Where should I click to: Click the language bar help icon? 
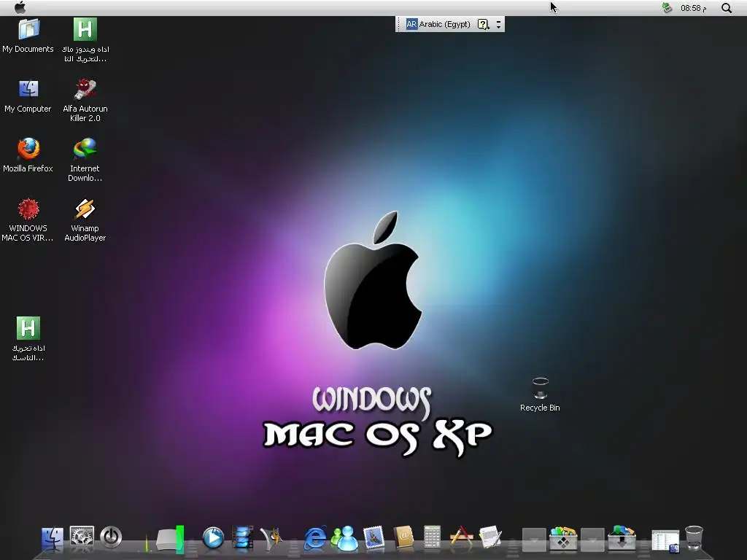(x=483, y=24)
